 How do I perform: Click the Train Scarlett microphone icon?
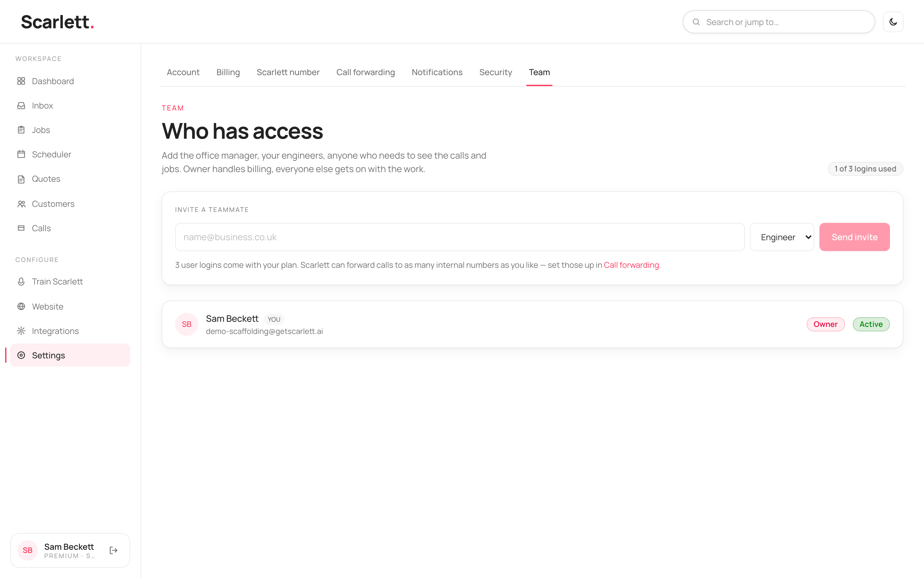coord(21,282)
